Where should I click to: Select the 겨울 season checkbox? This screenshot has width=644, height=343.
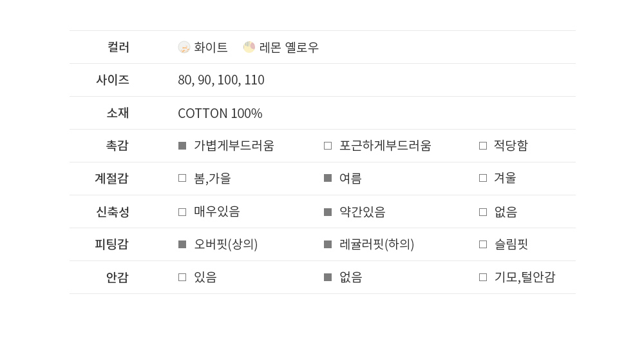483,178
